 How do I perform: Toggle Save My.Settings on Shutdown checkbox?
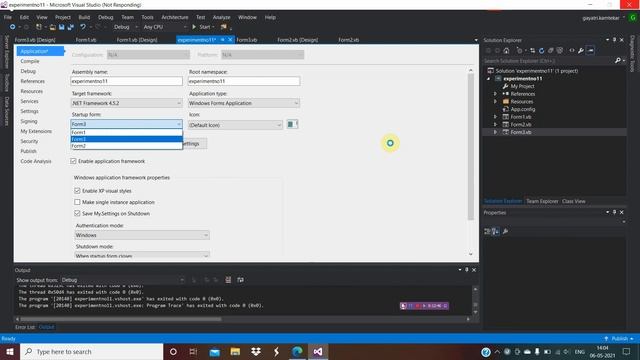coord(77,213)
